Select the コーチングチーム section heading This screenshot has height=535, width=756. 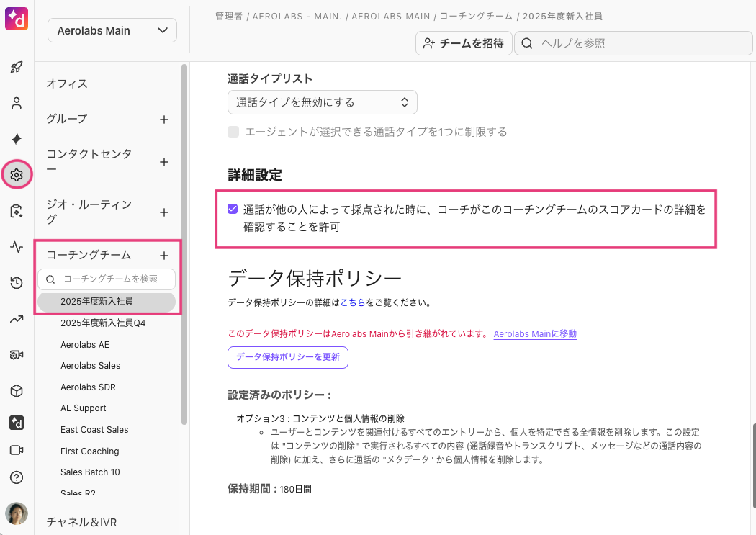89,255
